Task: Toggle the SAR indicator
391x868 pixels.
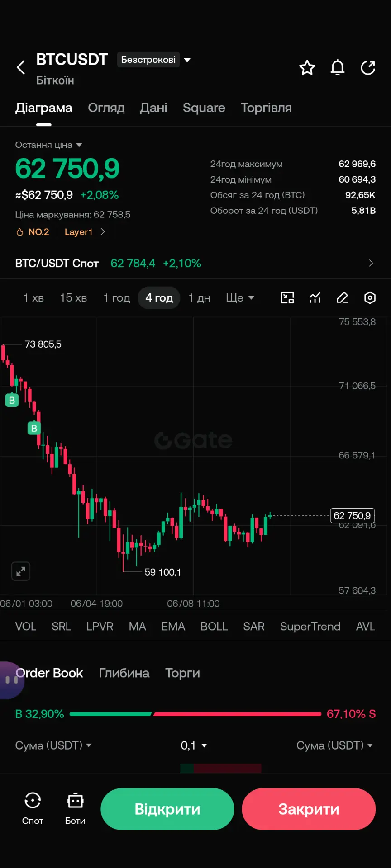Action: [x=254, y=627]
